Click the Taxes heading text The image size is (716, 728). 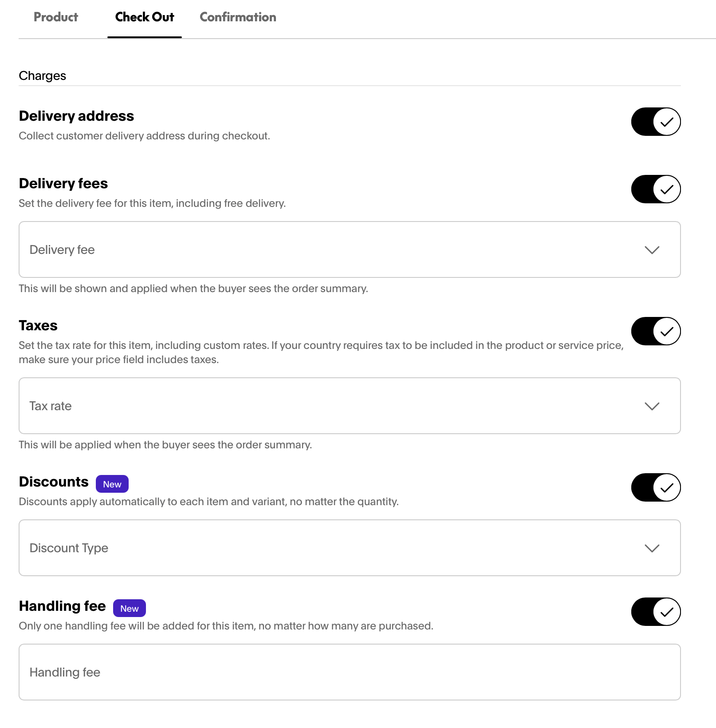coord(38,326)
